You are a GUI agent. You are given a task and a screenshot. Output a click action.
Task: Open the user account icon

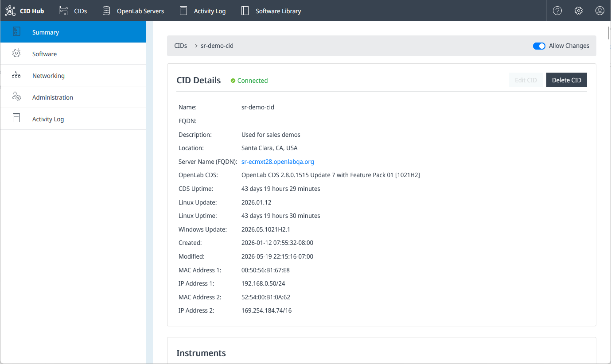click(x=600, y=11)
